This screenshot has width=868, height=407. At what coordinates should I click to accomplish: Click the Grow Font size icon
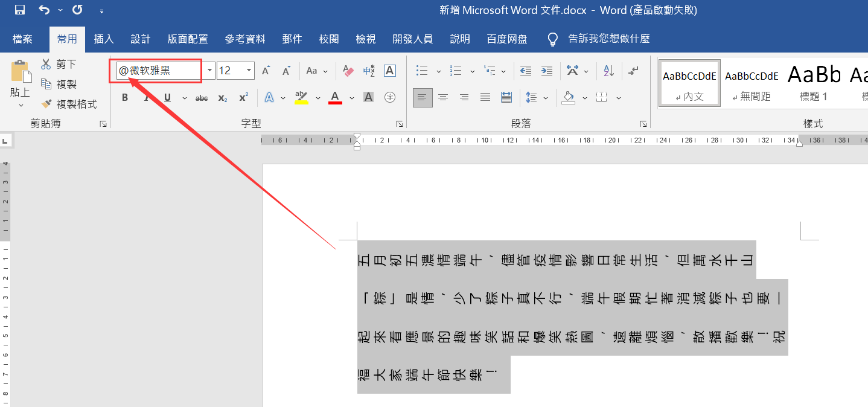(x=266, y=71)
